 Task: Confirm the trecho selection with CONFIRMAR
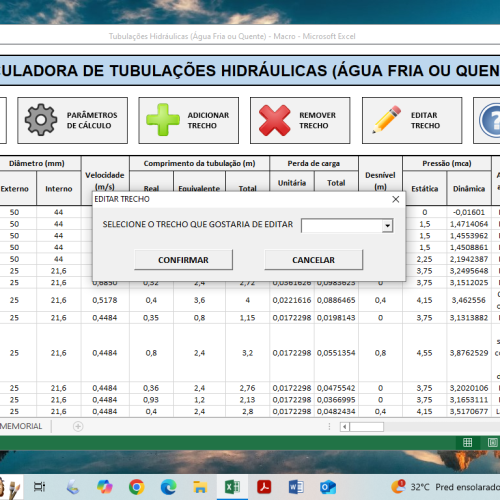click(183, 260)
